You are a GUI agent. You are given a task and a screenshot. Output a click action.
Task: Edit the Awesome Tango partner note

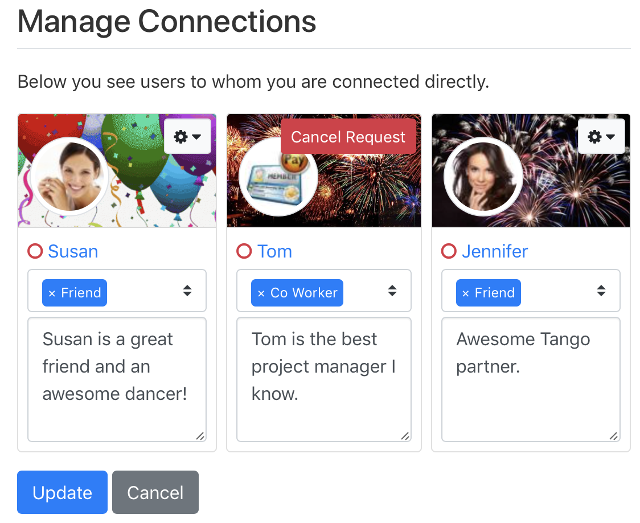[x=531, y=379]
